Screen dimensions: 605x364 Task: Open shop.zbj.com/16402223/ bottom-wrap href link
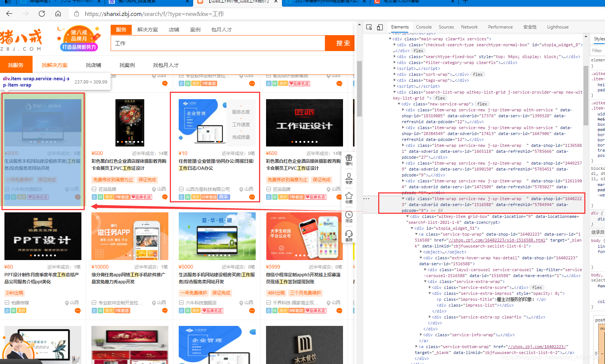(537, 347)
